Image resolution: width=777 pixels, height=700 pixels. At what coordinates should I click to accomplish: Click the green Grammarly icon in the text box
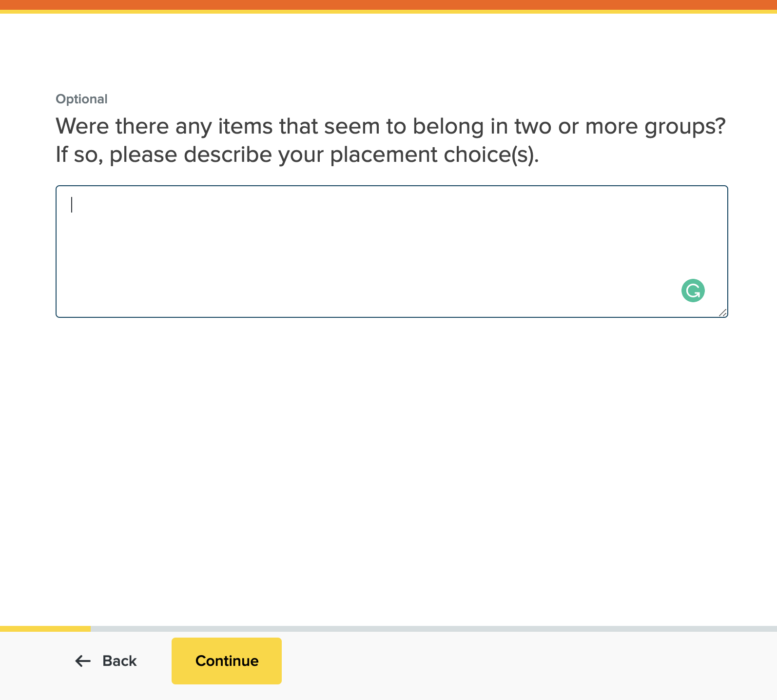tap(693, 291)
